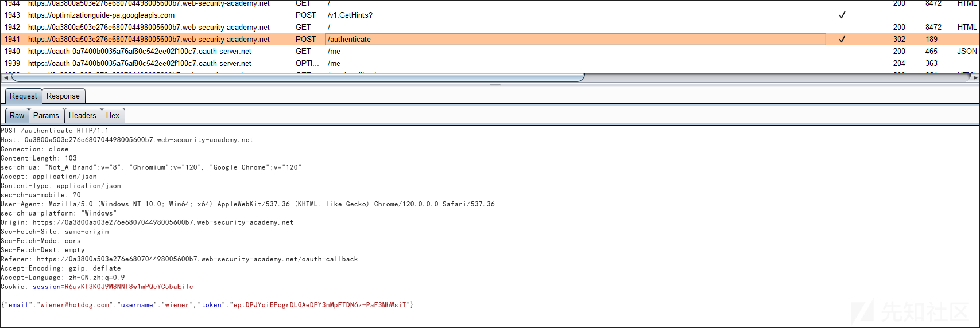Click the Cookie session value line

tap(97, 287)
